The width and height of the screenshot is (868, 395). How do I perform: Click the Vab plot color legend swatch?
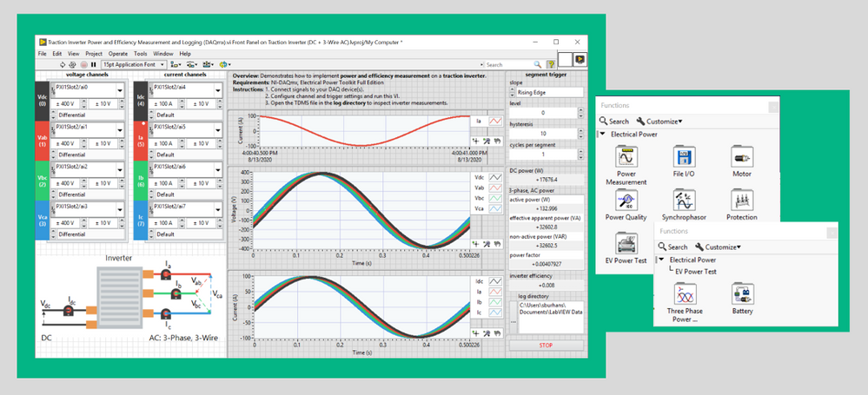[494, 188]
